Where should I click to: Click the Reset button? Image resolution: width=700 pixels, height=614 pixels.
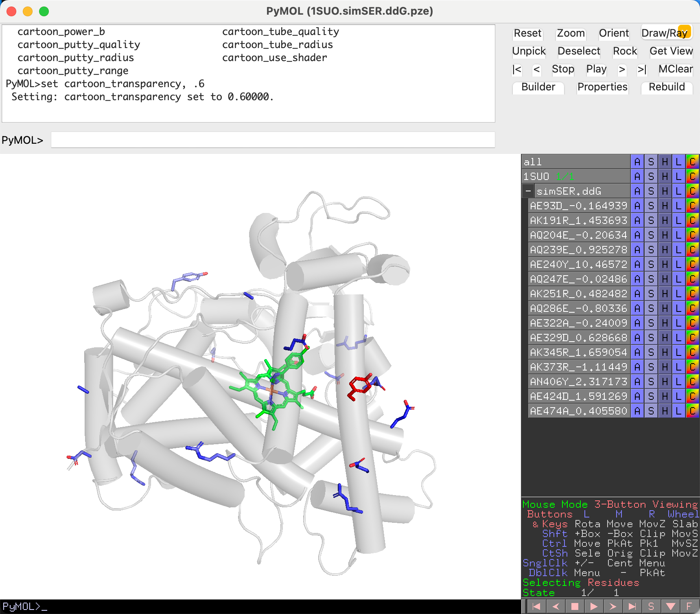pyautogui.click(x=527, y=33)
